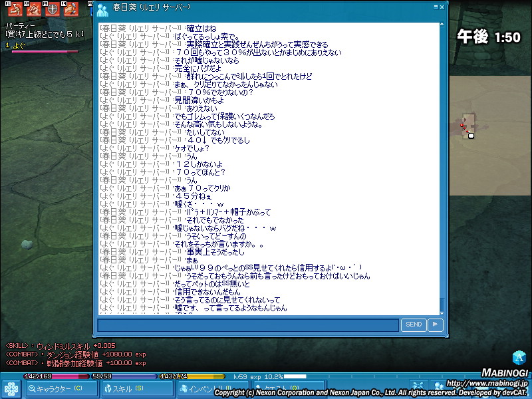Click the chat line １２しかないよ
Viewport: 532px width, 399px height.
click(x=198, y=164)
